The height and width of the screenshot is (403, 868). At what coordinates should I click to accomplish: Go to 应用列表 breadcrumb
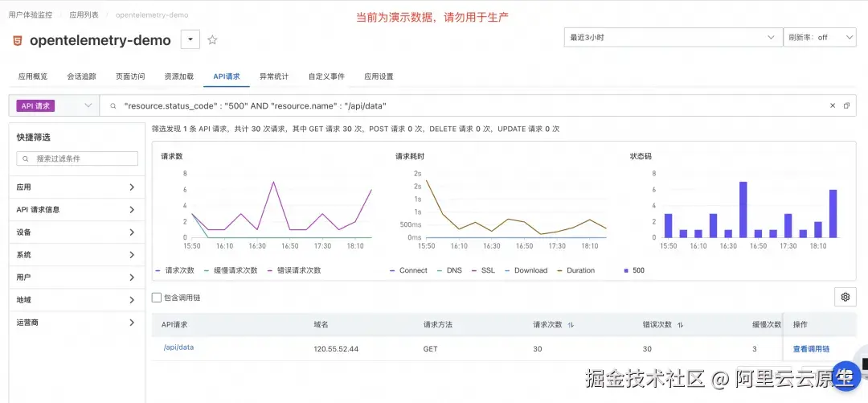(84, 15)
